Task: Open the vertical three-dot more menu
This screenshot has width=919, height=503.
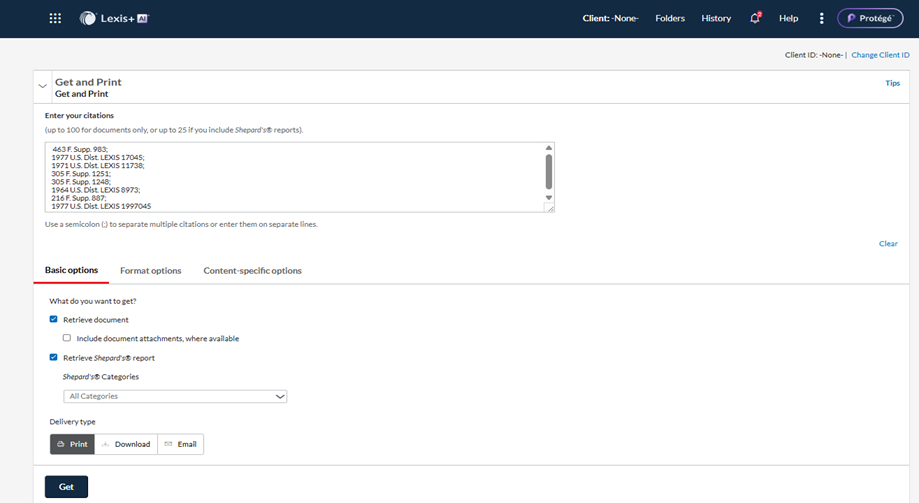Action: pos(822,18)
